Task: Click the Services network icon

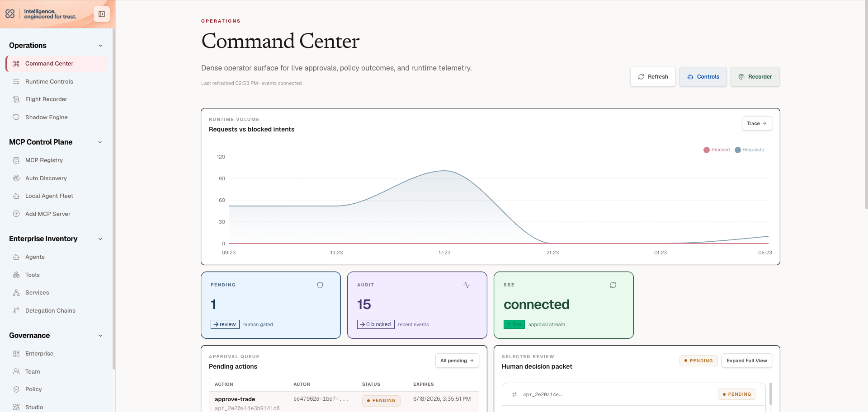Action: pyautogui.click(x=16, y=293)
